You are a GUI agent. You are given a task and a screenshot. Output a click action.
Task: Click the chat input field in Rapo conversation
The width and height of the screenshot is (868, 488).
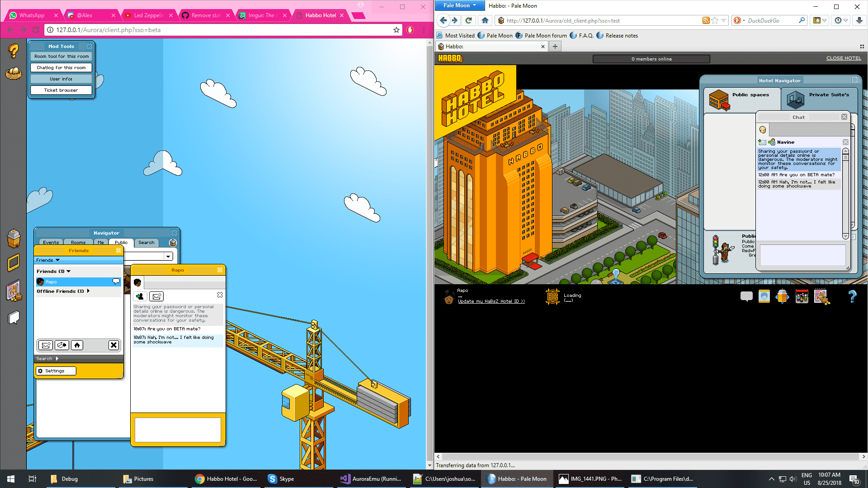click(x=177, y=429)
